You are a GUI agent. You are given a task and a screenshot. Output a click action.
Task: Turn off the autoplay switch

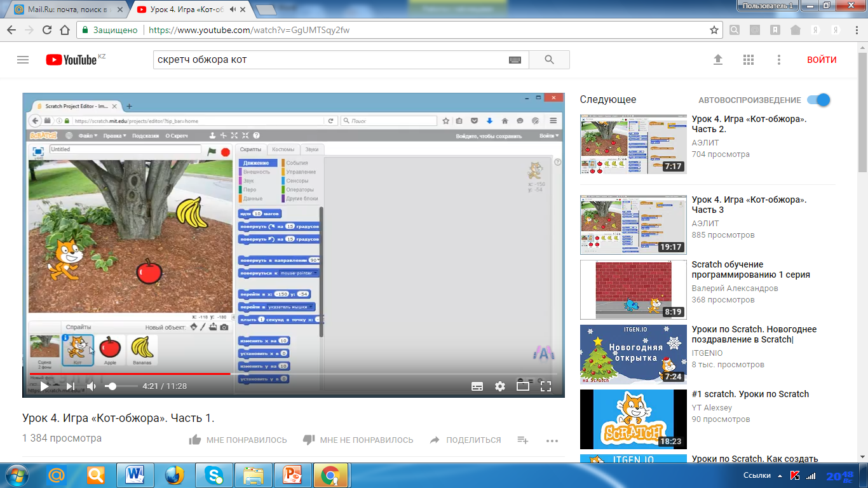coord(818,100)
